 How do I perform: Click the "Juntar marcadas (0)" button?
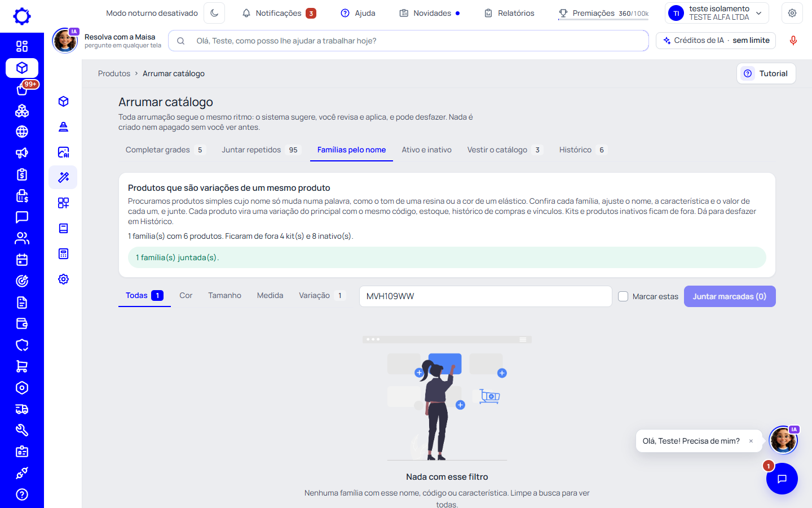[x=730, y=296]
